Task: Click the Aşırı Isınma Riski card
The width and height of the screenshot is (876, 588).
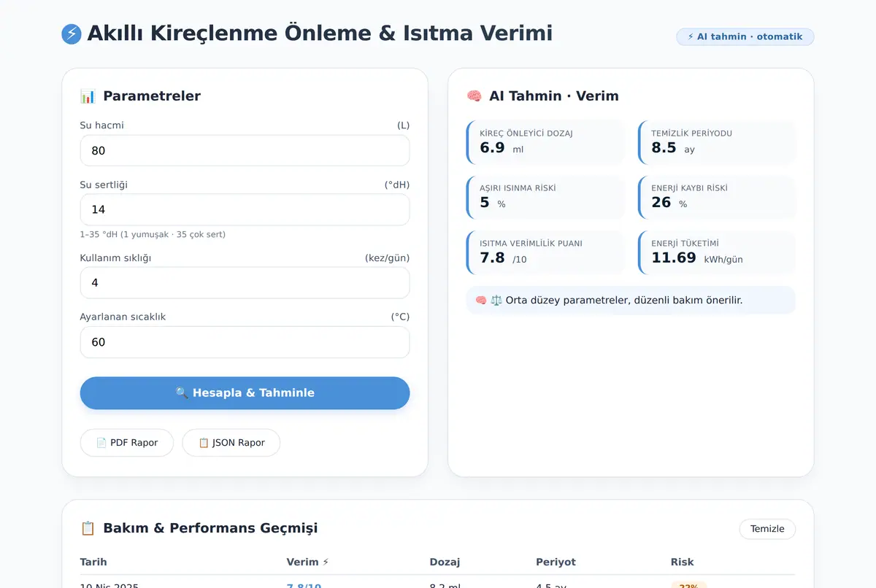Action: [x=545, y=197]
